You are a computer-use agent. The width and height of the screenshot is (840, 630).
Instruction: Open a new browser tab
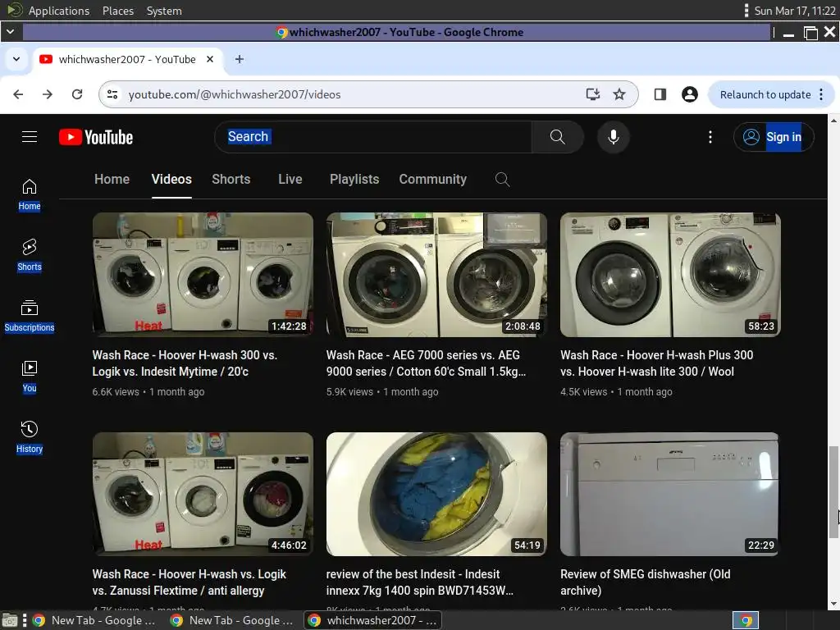(x=240, y=59)
